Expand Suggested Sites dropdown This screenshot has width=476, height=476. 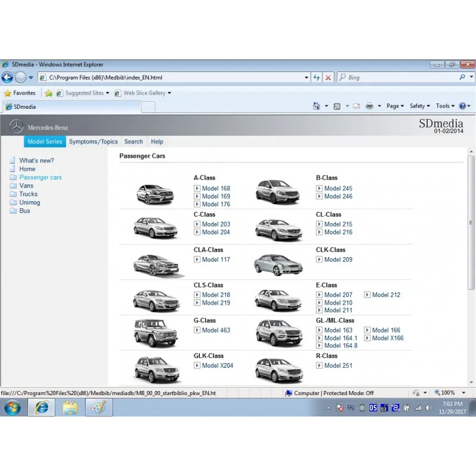[x=108, y=93]
